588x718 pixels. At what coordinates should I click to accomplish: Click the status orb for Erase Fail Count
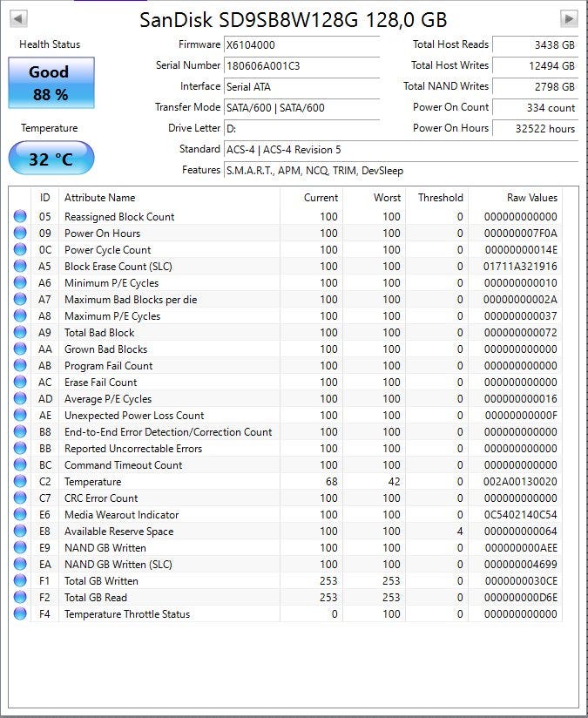click(x=20, y=382)
